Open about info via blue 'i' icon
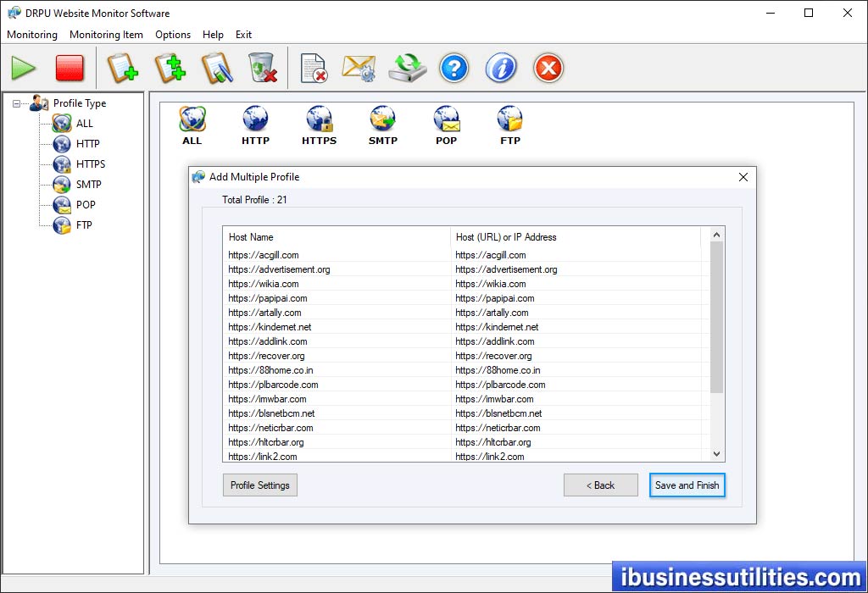This screenshot has width=868, height=593. coord(501,68)
